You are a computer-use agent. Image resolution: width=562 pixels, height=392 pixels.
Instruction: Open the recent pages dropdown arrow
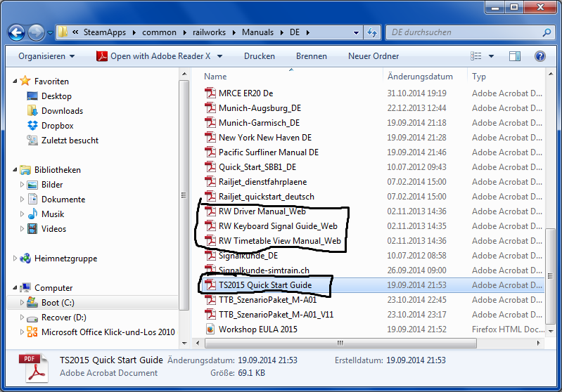tap(50, 32)
